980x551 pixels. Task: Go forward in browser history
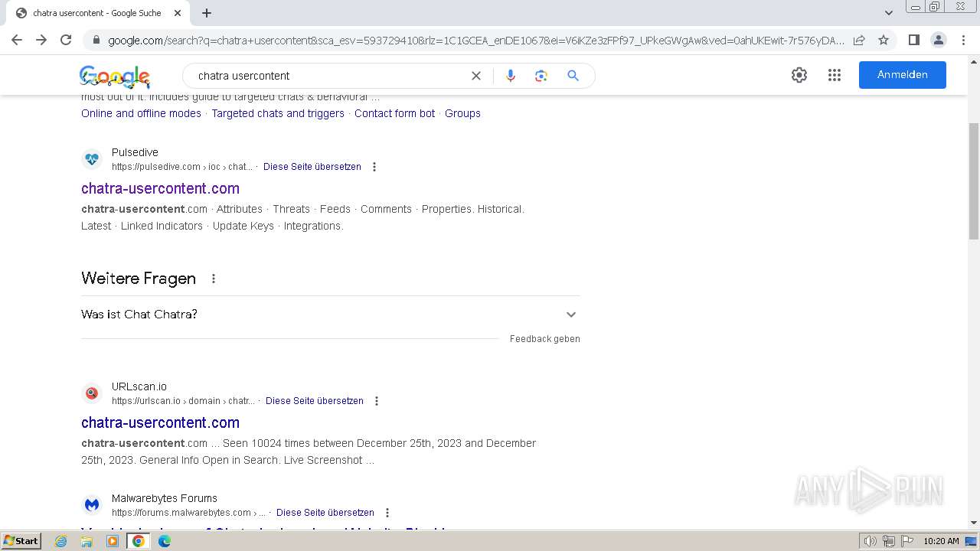click(41, 40)
